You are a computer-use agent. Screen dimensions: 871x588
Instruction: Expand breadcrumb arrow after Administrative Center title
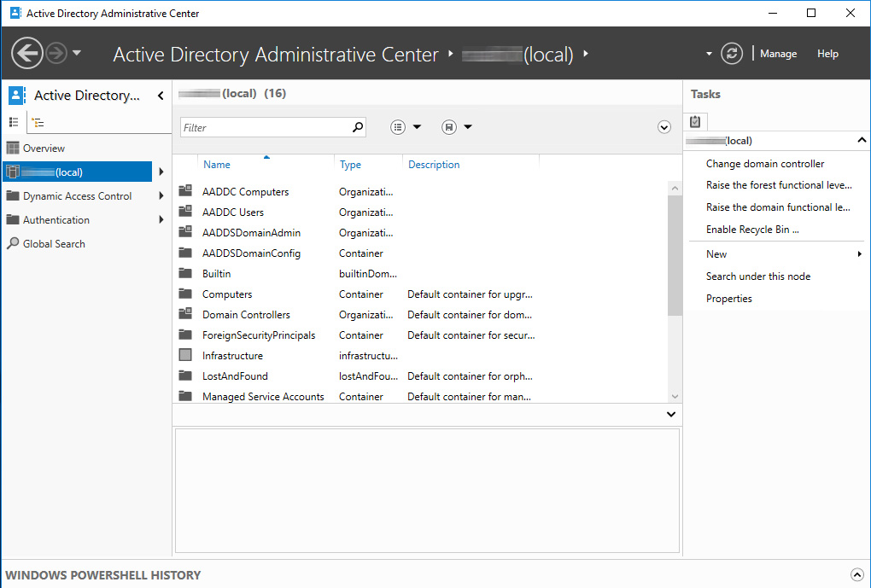pos(451,54)
